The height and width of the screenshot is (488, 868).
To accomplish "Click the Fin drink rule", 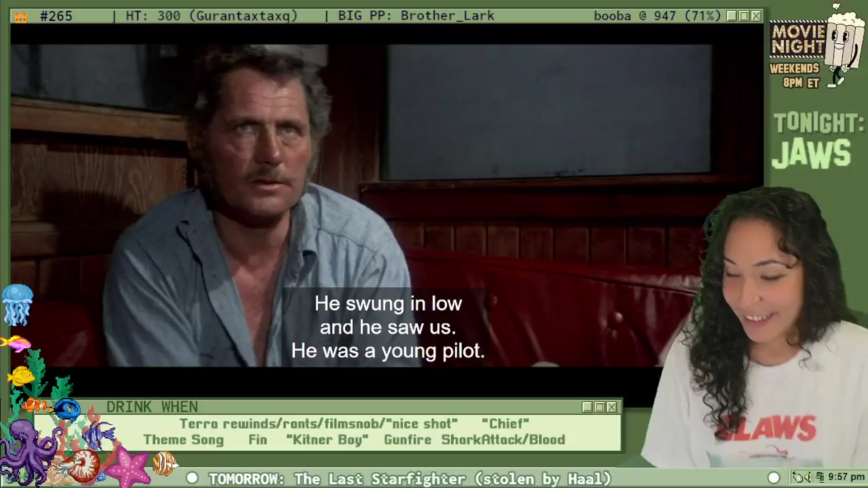I will click(x=258, y=440).
